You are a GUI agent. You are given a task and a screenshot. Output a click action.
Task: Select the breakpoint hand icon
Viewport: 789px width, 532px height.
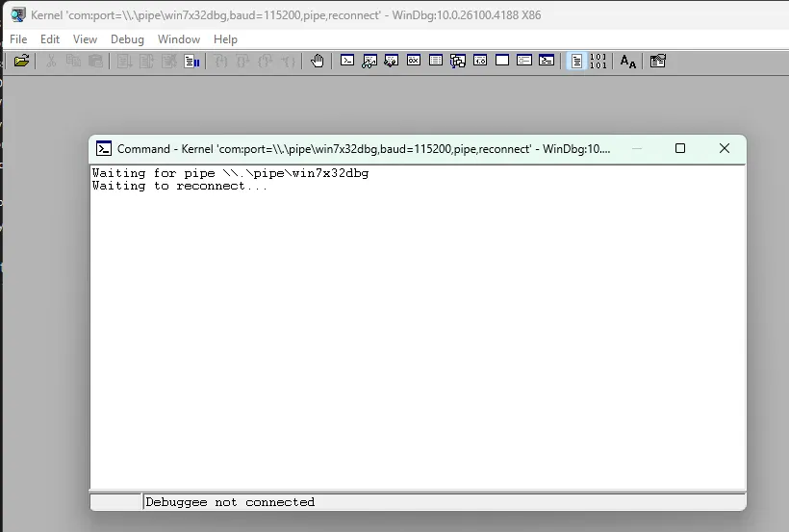pos(317,62)
